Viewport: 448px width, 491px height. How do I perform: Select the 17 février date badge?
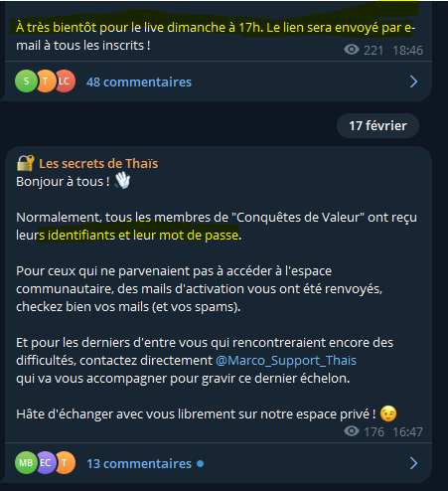click(377, 126)
